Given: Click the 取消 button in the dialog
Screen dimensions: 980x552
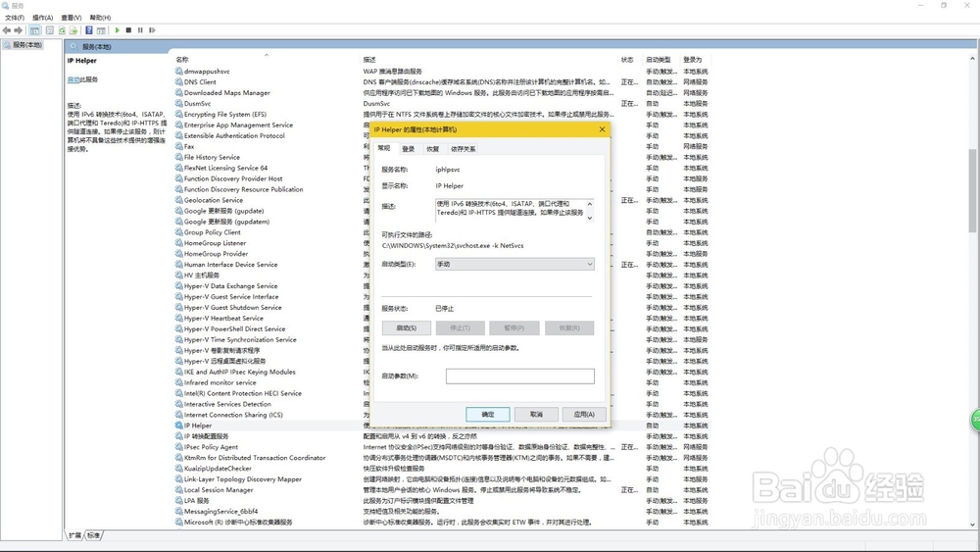Looking at the screenshot, I should point(536,415).
